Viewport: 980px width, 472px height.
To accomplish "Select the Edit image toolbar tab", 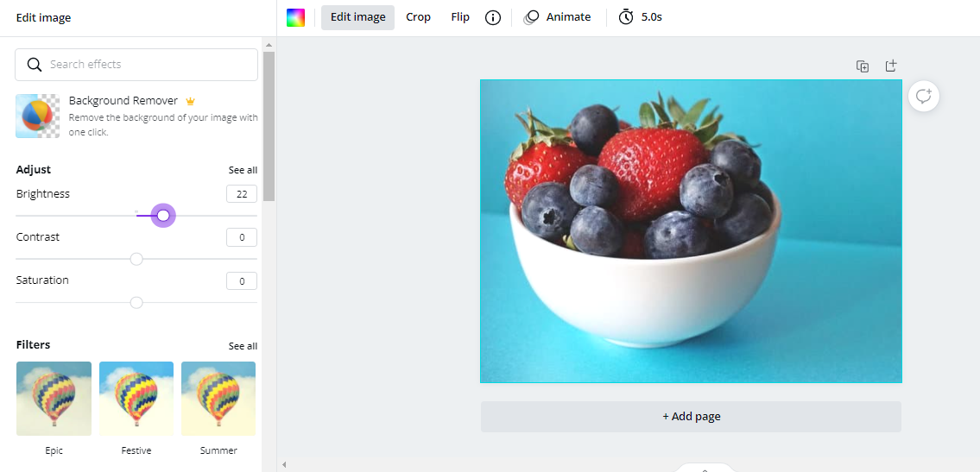I will (x=358, y=17).
